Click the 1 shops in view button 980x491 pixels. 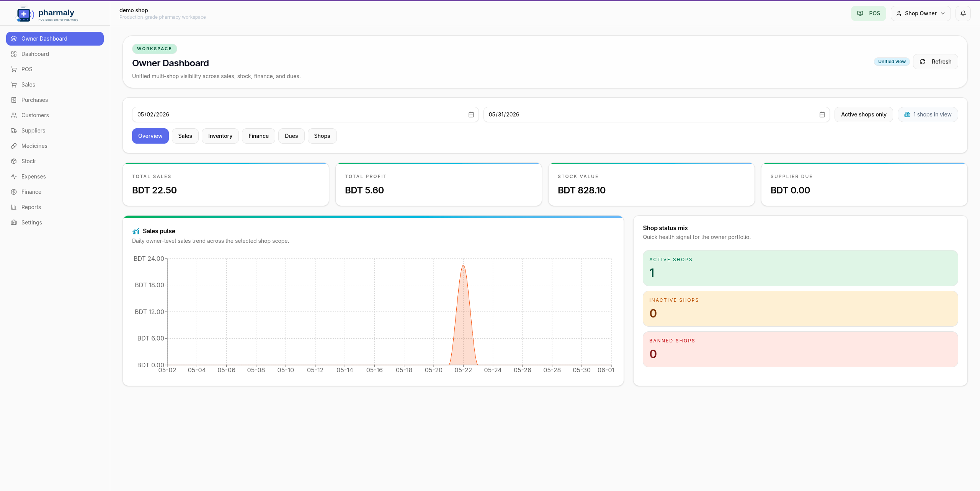[x=928, y=115]
